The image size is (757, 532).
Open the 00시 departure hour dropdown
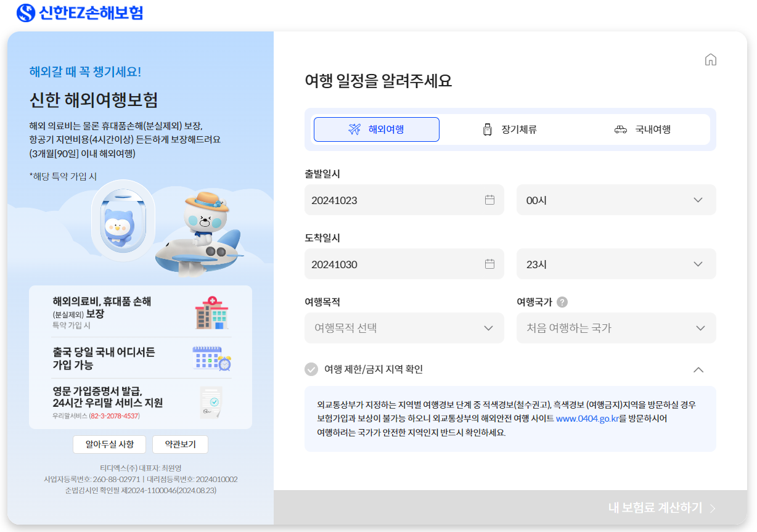[616, 200]
